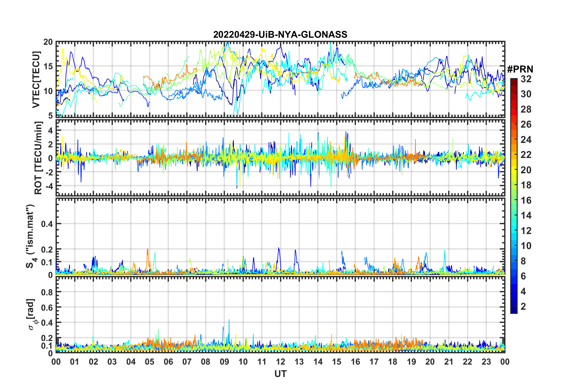Click the 06 hour tick label
561x392 pixels.
pyautogui.click(x=168, y=362)
